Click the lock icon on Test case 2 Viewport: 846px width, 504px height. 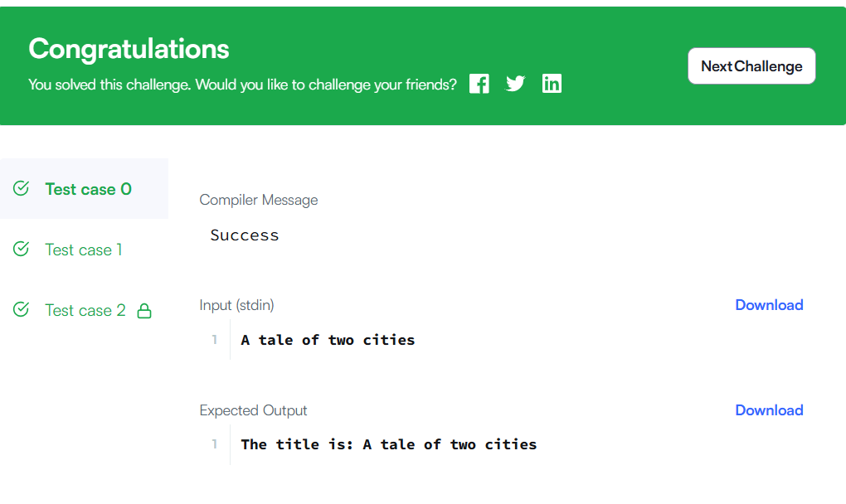coord(144,311)
